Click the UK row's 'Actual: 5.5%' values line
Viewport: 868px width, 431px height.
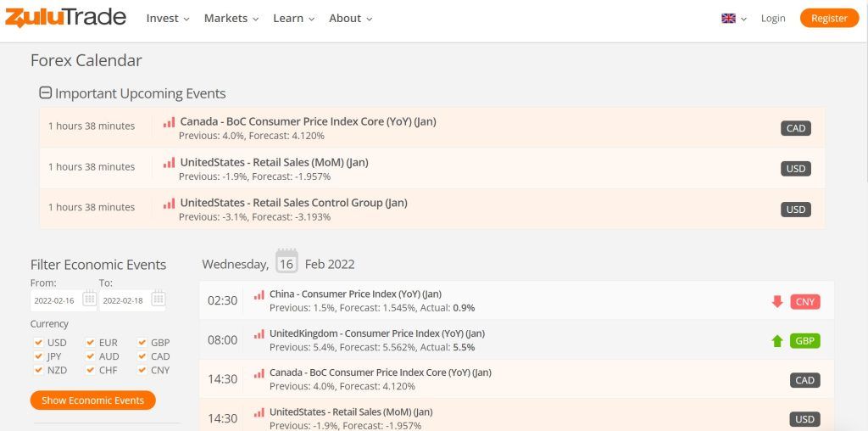point(372,347)
